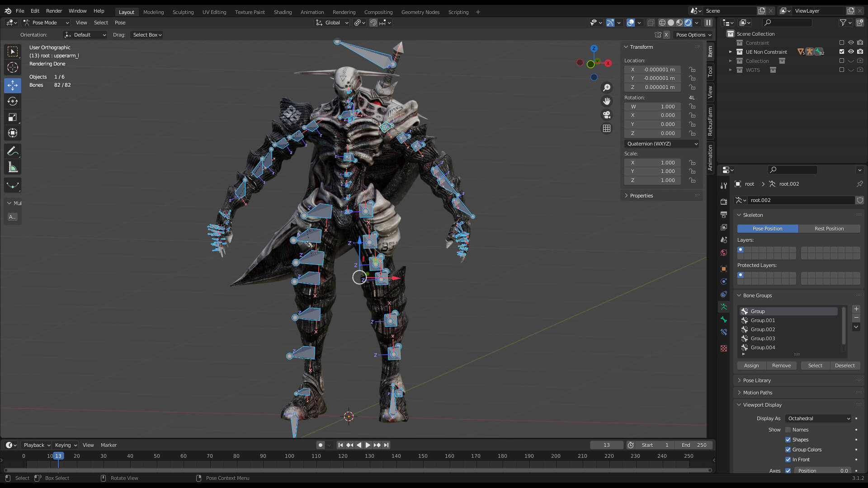This screenshot has height=488, width=868.
Task: Open the Quaternion (WXYZ) rotation mode dropdown
Action: pyautogui.click(x=662, y=144)
